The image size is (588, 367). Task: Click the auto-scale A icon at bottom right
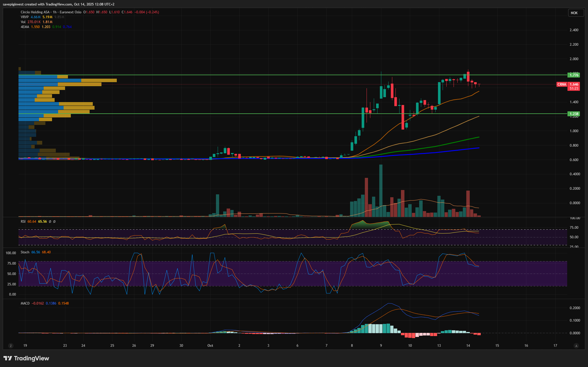point(576,346)
